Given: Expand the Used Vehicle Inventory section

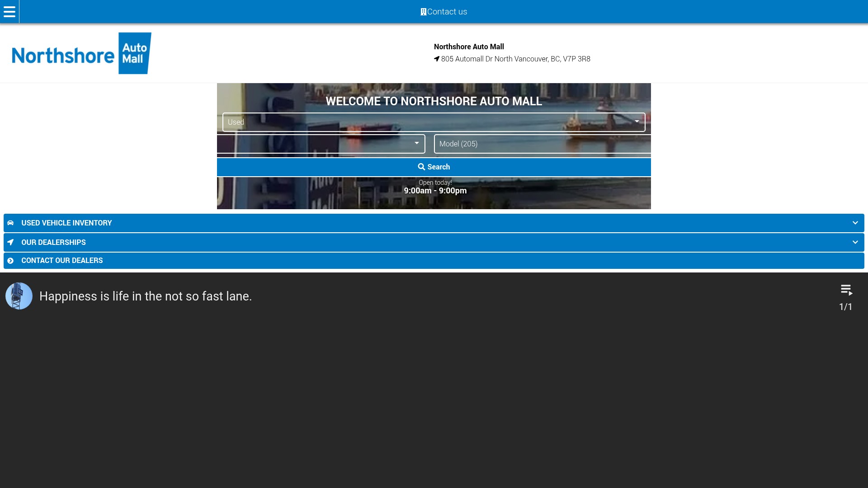Looking at the screenshot, I should pyautogui.click(x=434, y=223).
